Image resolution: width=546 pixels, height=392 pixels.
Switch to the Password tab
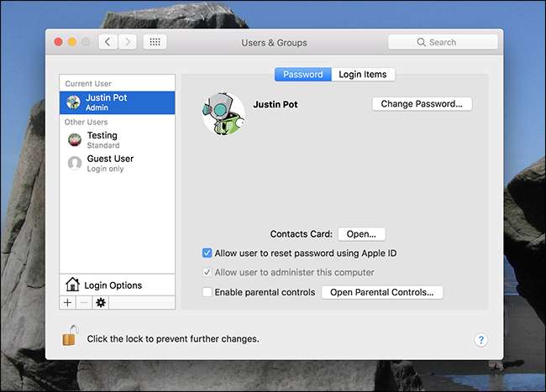click(303, 75)
